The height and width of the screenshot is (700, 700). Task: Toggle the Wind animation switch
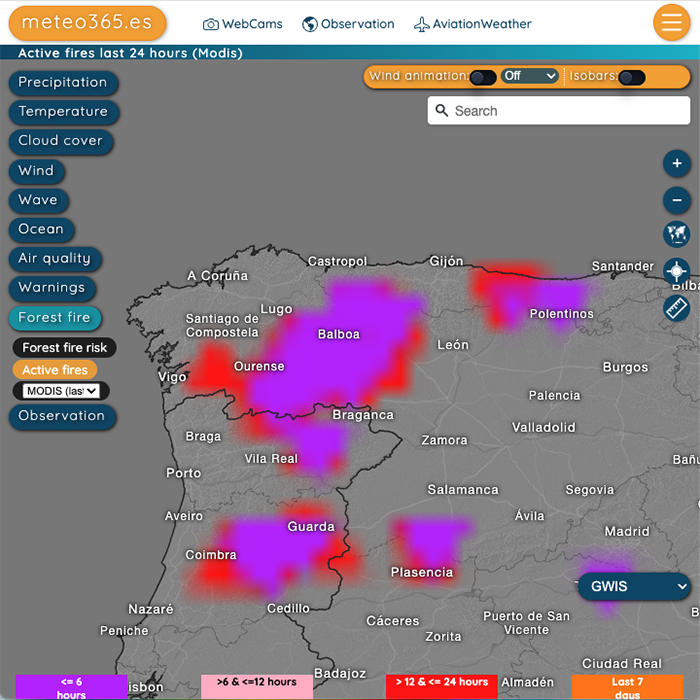coord(483,77)
